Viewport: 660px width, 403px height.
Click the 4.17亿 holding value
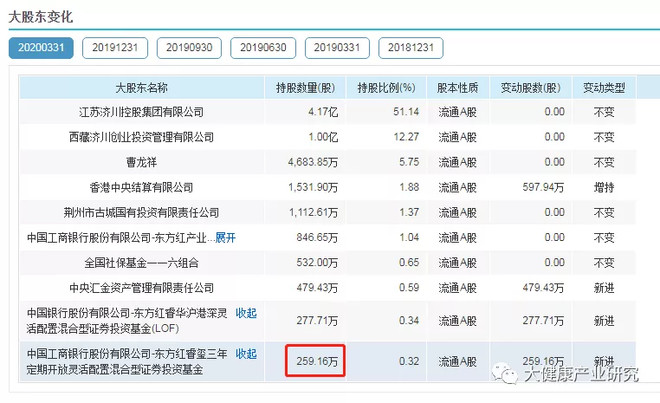coord(323,112)
